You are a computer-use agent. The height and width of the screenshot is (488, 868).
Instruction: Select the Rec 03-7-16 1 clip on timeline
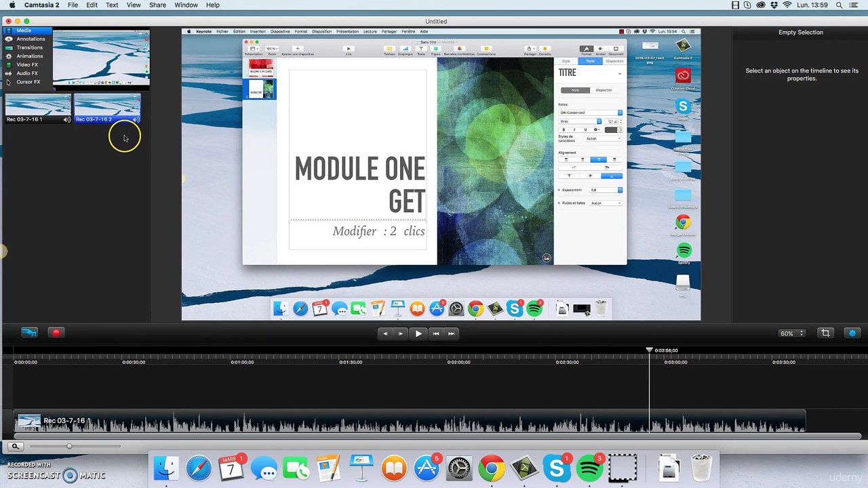coord(410,421)
